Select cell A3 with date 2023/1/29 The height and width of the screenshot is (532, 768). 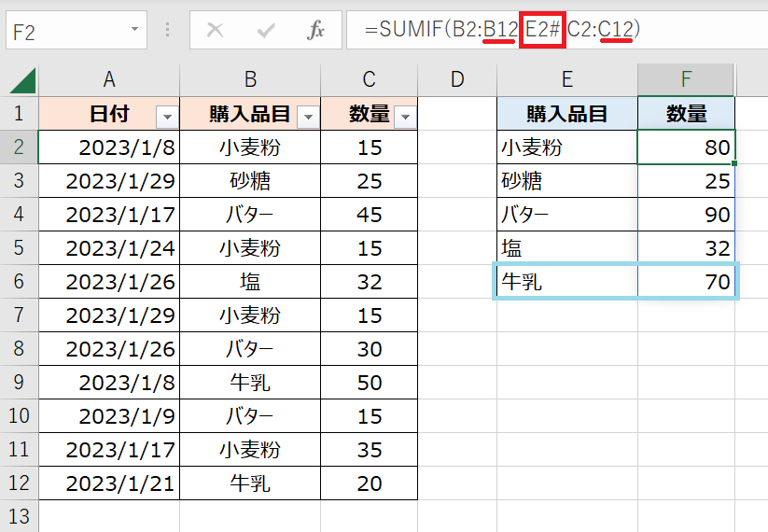pyautogui.click(x=110, y=181)
